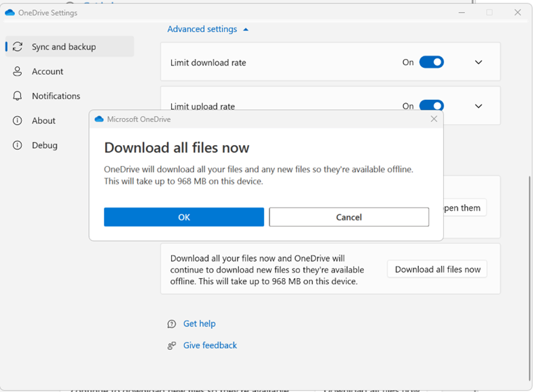The height and width of the screenshot is (392, 535).
Task: Confirm download with the OK button
Action: [184, 217]
